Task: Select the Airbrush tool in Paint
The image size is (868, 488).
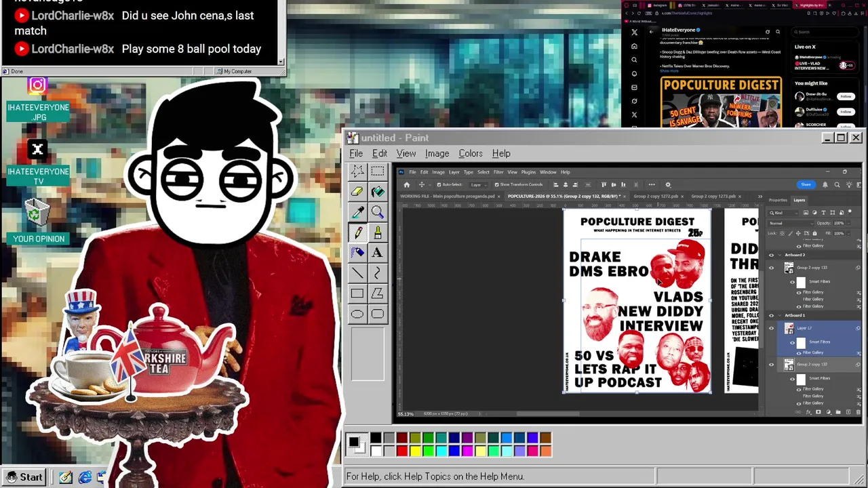Action: pos(357,253)
